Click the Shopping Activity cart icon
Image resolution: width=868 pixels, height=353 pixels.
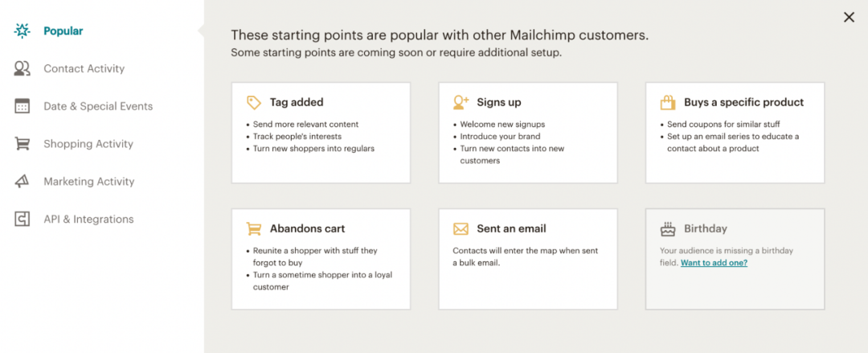point(23,144)
